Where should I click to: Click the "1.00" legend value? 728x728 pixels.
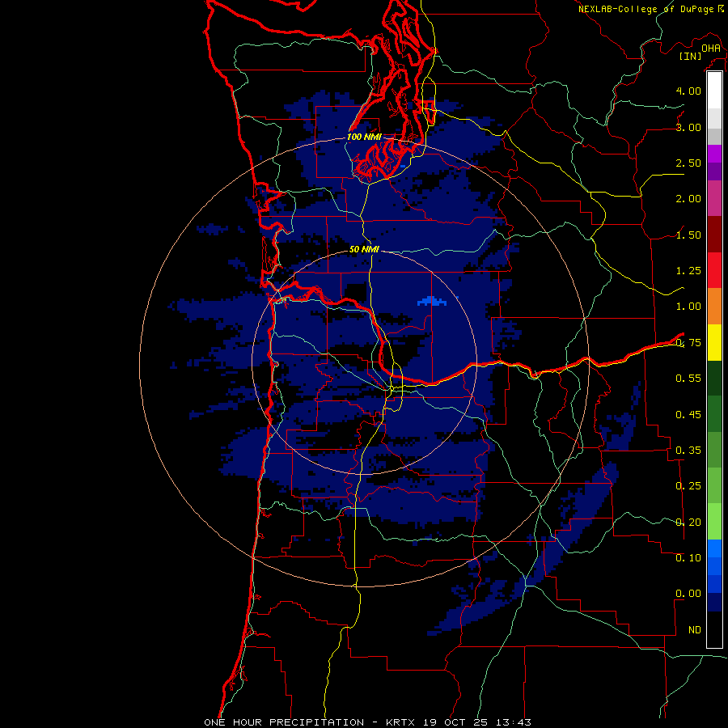click(688, 307)
